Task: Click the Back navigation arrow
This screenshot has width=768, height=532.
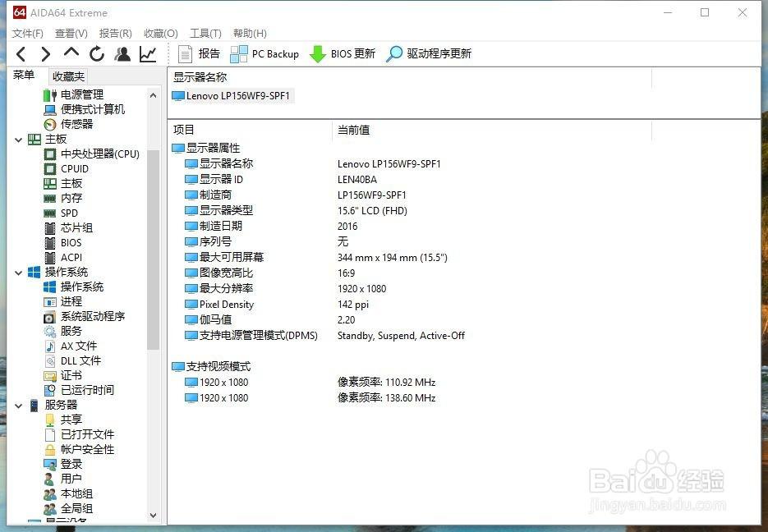Action: pos(21,54)
